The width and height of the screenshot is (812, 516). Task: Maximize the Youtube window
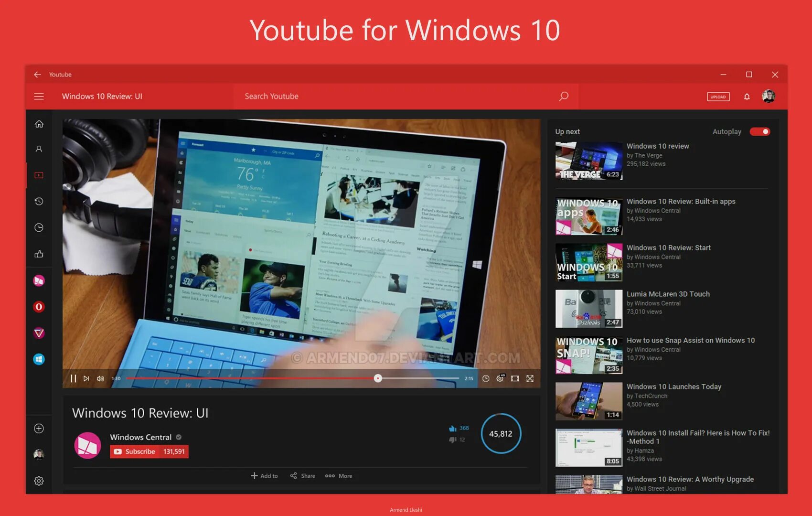click(x=749, y=75)
